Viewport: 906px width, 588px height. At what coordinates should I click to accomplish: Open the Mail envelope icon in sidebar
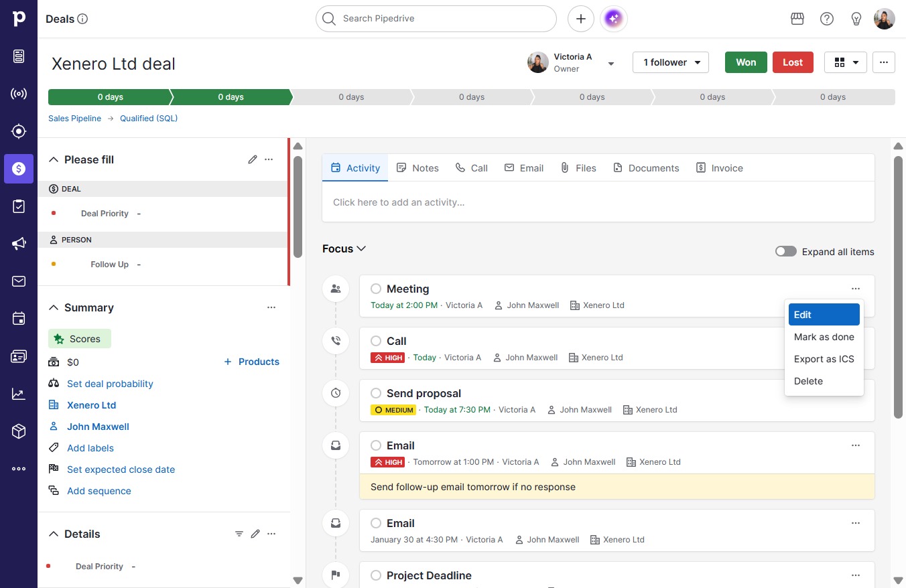point(19,281)
